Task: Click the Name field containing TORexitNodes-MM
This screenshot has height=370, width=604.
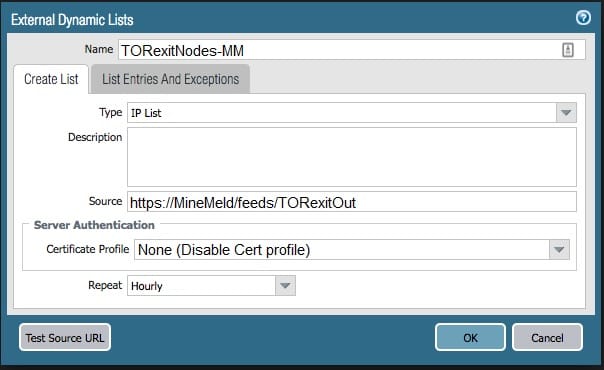Action: click(x=352, y=50)
